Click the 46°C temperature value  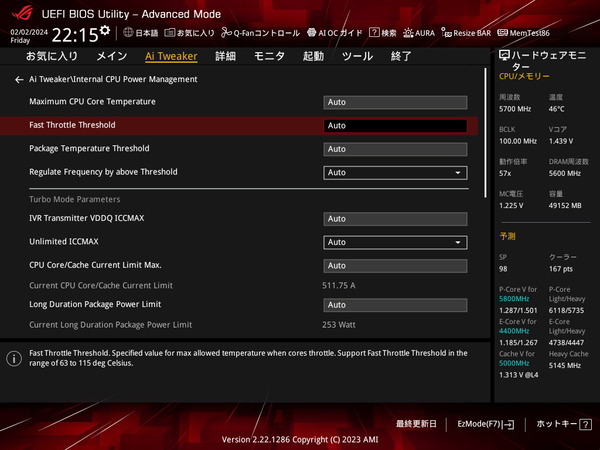point(556,109)
